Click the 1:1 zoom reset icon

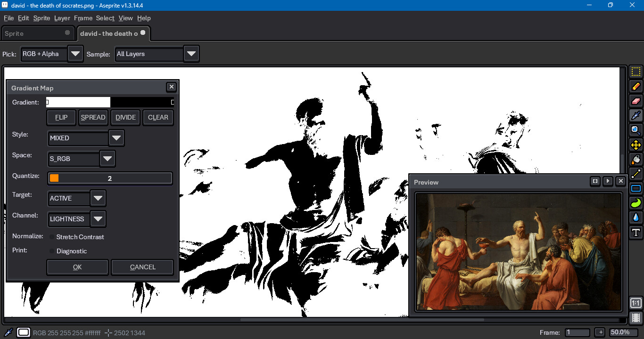[636, 303]
